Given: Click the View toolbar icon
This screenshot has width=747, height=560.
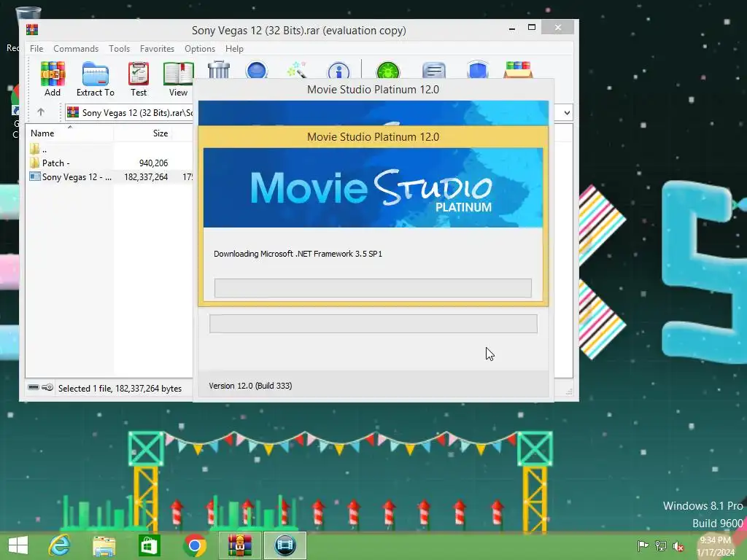Looking at the screenshot, I should coord(178,79).
